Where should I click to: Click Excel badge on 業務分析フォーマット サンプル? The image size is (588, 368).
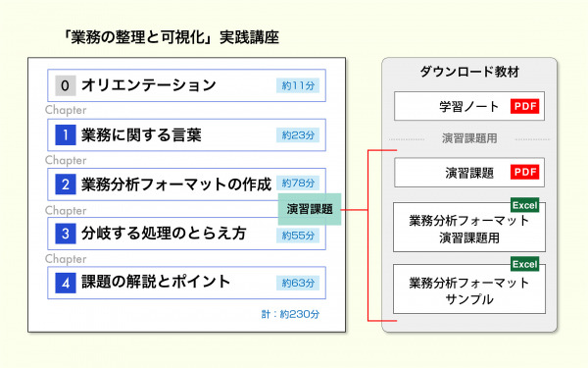[524, 264]
